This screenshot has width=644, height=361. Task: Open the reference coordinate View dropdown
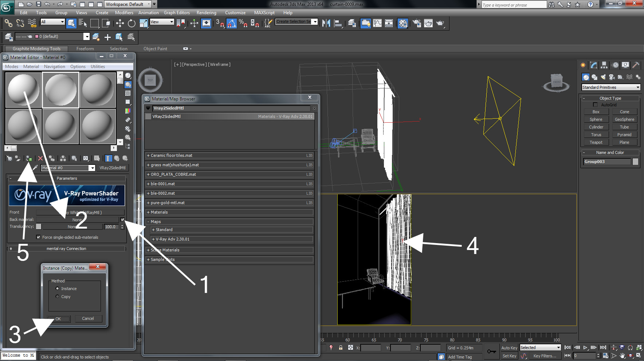pyautogui.click(x=162, y=22)
